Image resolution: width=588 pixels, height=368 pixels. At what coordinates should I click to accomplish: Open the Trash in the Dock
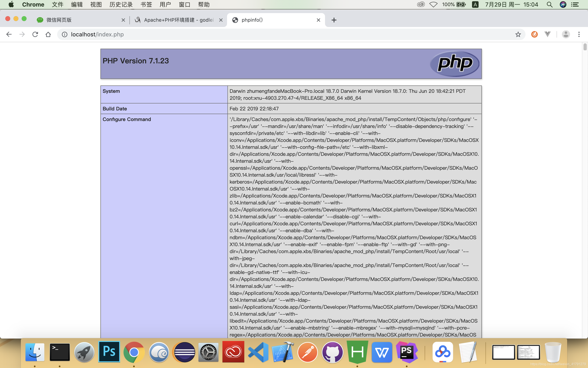pos(553,352)
